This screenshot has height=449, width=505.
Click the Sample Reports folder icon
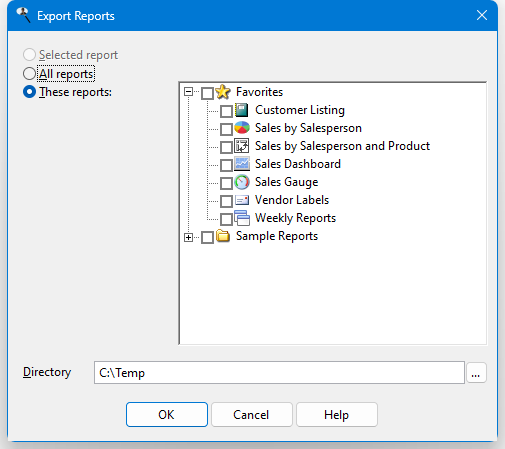pos(223,236)
